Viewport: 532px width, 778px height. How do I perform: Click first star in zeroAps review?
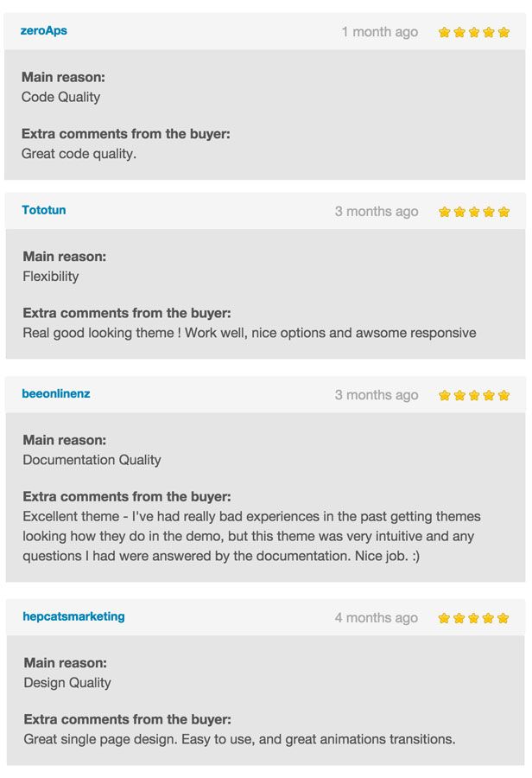[x=444, y=33]
